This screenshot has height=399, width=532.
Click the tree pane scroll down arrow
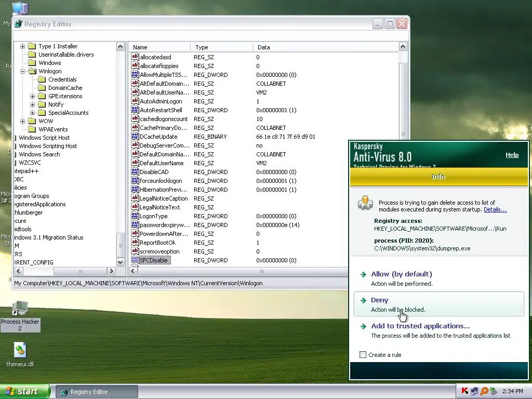coord(120,262)
